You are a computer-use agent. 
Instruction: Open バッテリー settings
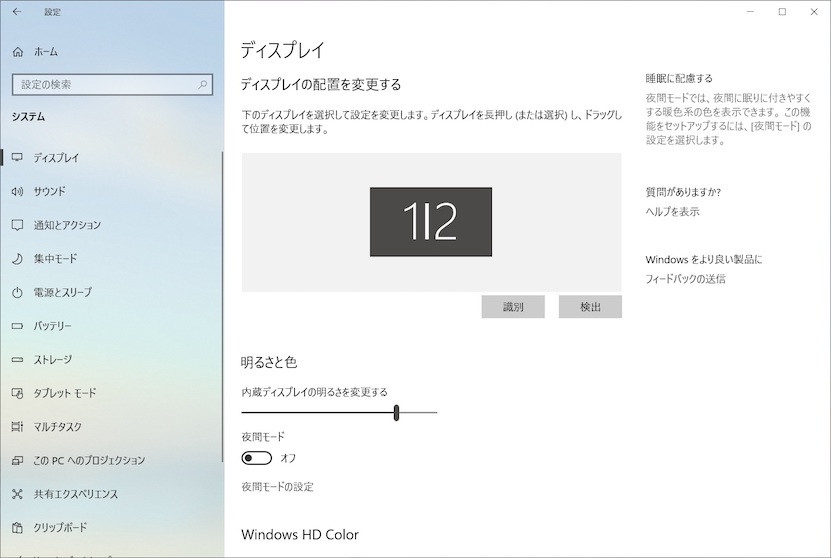[x=52, y=326]
